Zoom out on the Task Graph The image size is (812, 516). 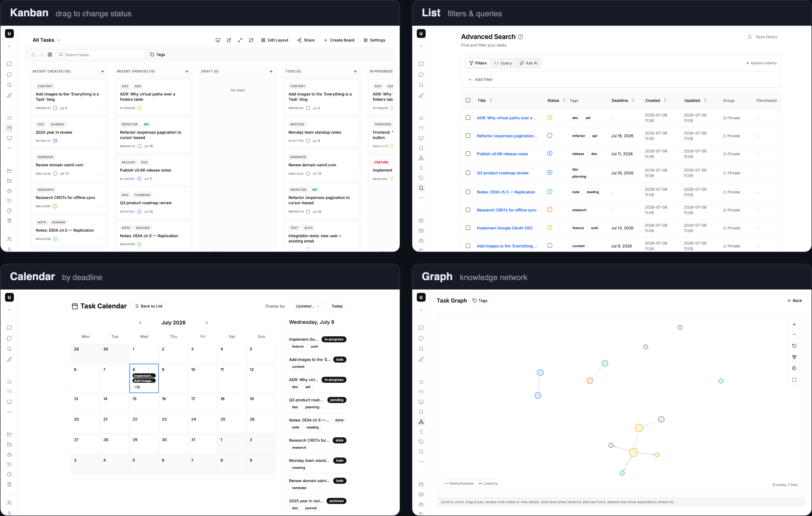(x=794, y=334)
